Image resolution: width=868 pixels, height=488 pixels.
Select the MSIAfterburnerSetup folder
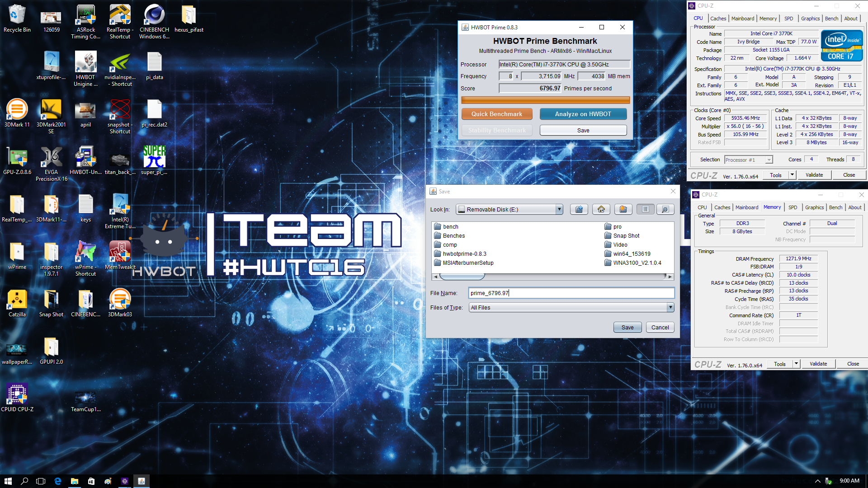(464, 263)
